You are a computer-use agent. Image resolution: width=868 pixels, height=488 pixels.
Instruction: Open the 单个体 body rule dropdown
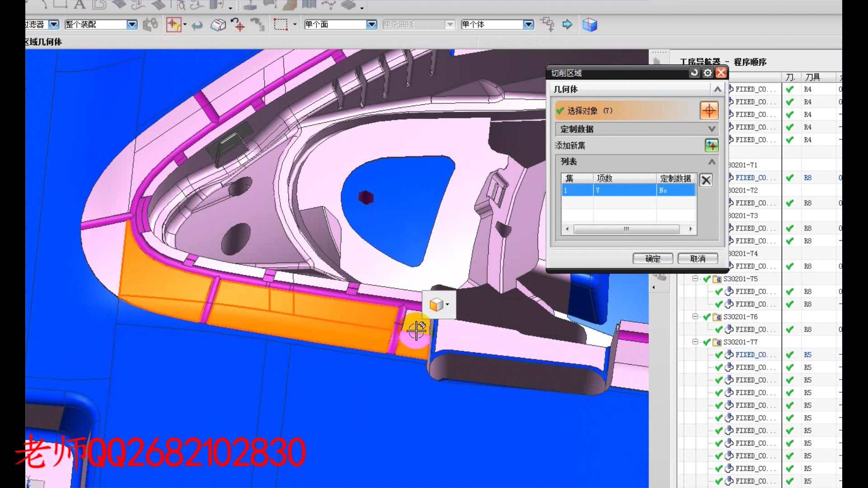pos(528,24)
